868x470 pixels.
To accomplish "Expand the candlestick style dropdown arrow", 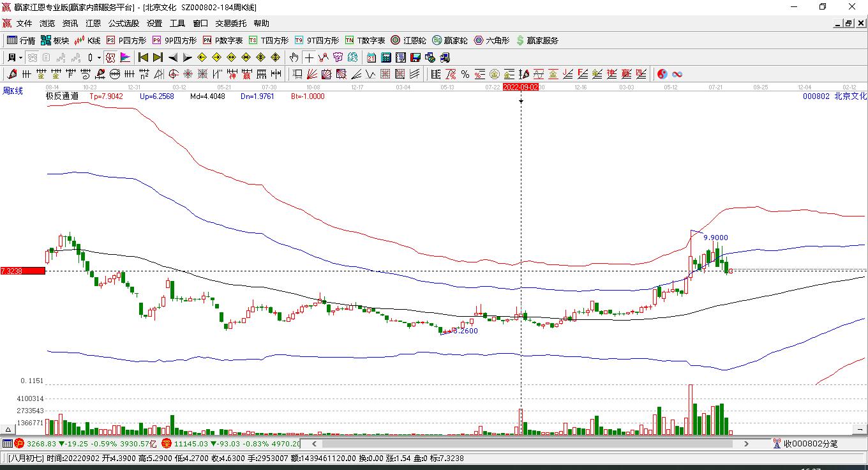I will click(99, 57).
